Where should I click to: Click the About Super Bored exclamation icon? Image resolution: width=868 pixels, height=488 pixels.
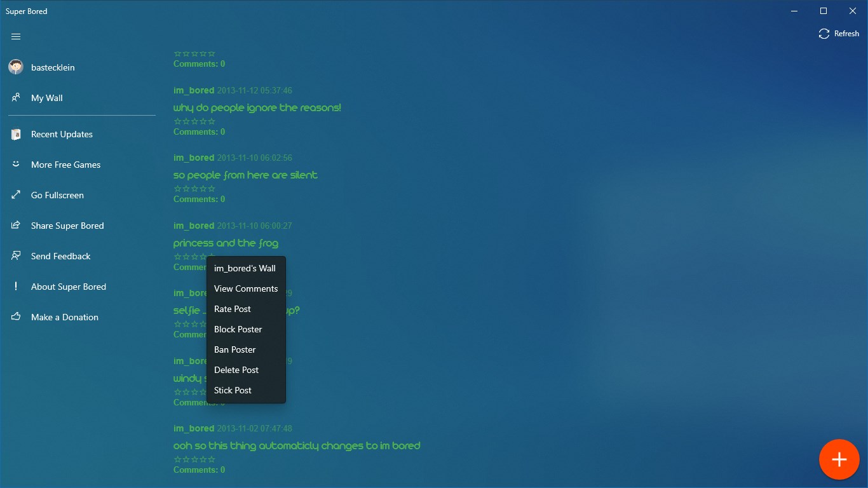(16, 287)
